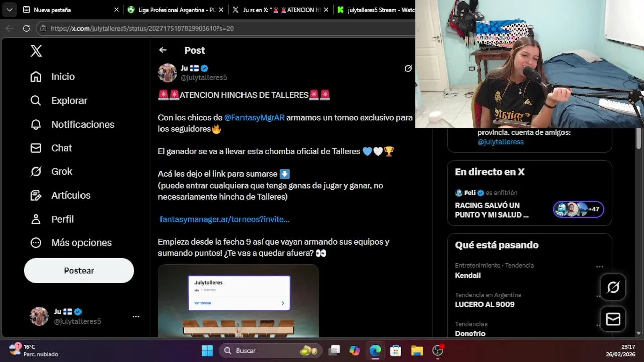This screenshot has height=362, width=644.
Task: Select the Ju en X tab
Action: pyautogui.click(x=280, y=10)
